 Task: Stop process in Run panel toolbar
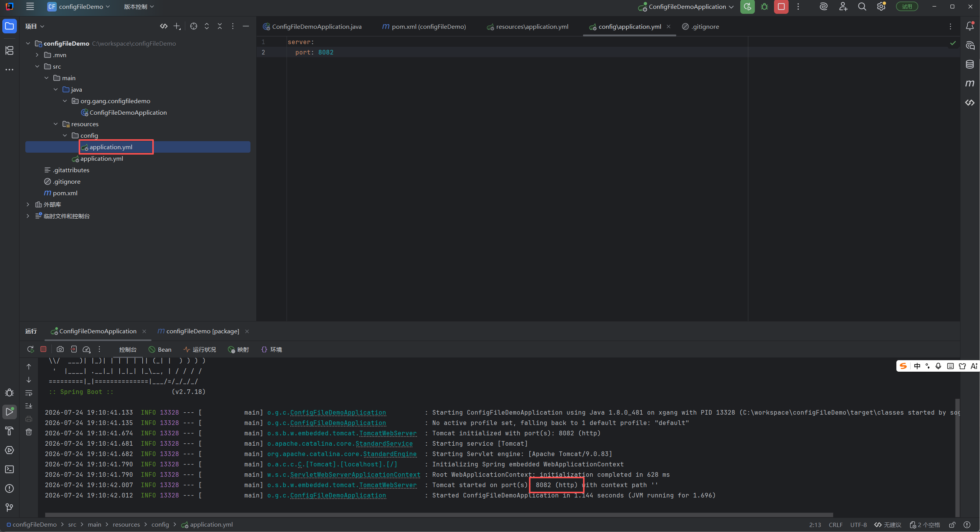tap(43, 349)
